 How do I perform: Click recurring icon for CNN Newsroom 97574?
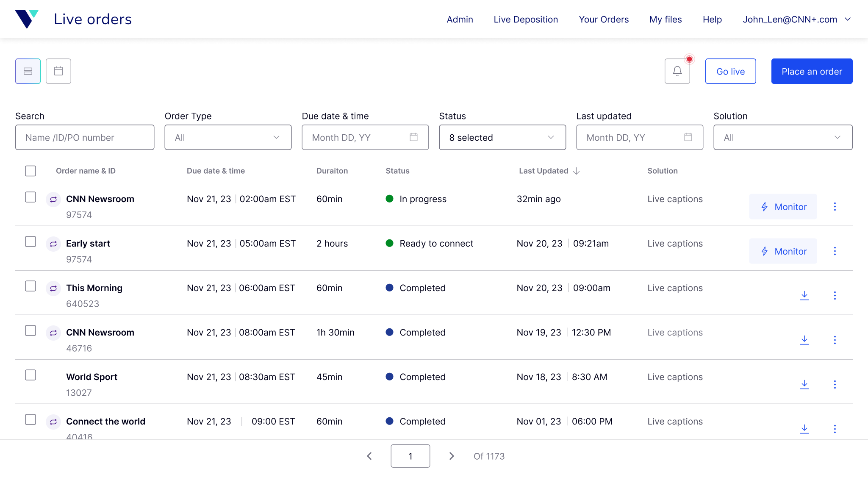pyautogui.click(x=53, y=199)
